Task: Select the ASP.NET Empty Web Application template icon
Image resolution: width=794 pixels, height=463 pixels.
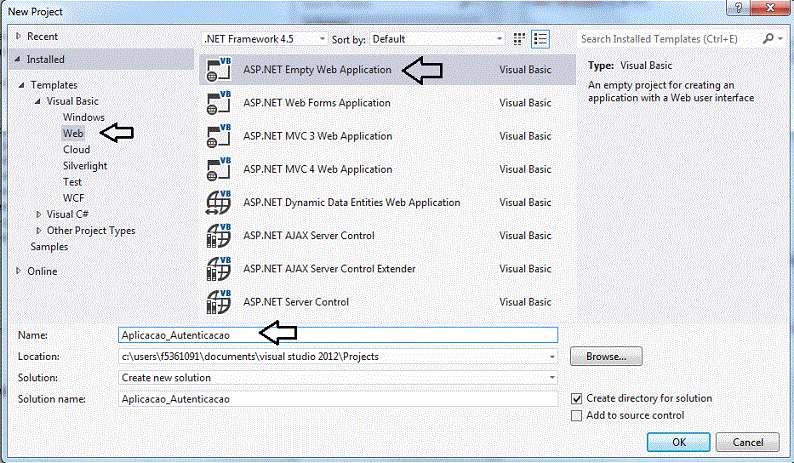Action: click(219, 69)
